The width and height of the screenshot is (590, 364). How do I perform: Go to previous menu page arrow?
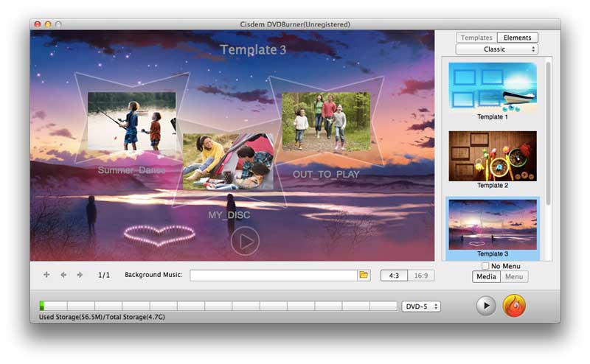(63, 275)
